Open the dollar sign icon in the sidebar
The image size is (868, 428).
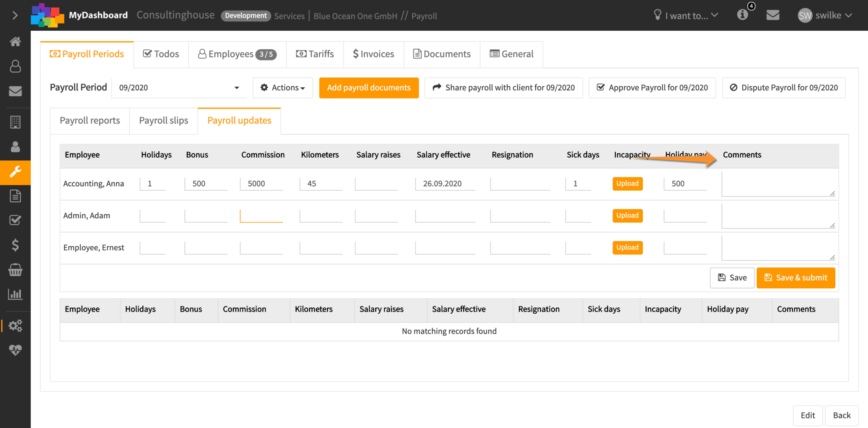tap(15, 245)
